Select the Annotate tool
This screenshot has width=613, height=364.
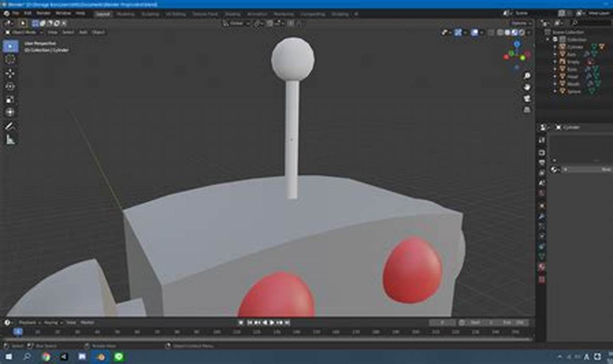(x=11, y=126)
